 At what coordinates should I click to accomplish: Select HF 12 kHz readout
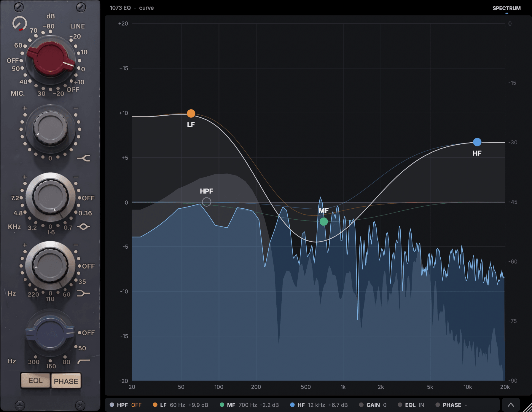319,405
